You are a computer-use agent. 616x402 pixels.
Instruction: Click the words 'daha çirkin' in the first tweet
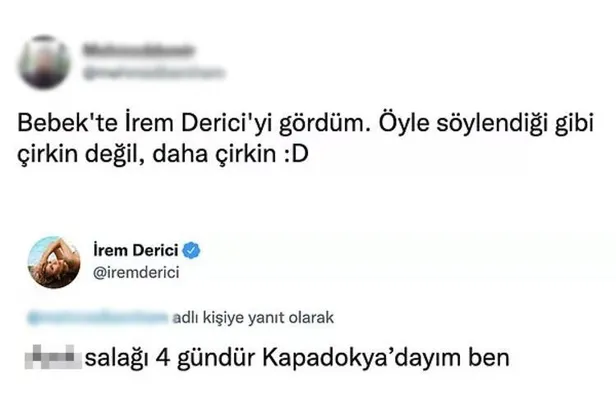pyautogui.click(x=214, y=154)
